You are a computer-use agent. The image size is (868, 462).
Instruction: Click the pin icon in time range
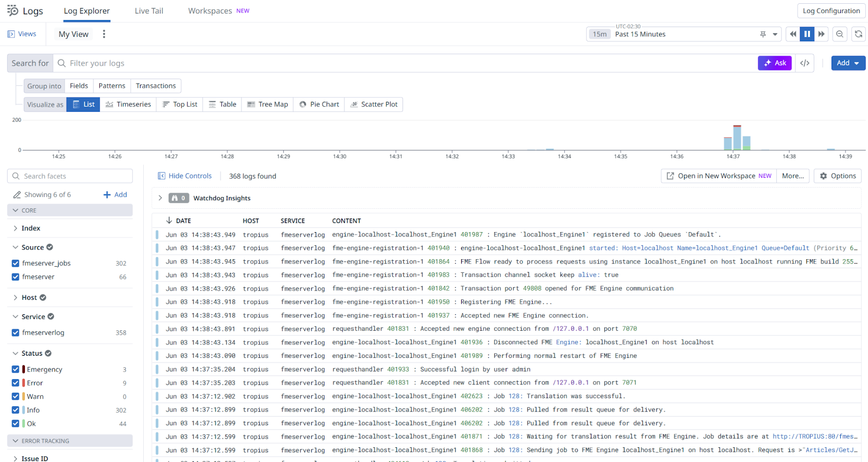tap(763, 34)
